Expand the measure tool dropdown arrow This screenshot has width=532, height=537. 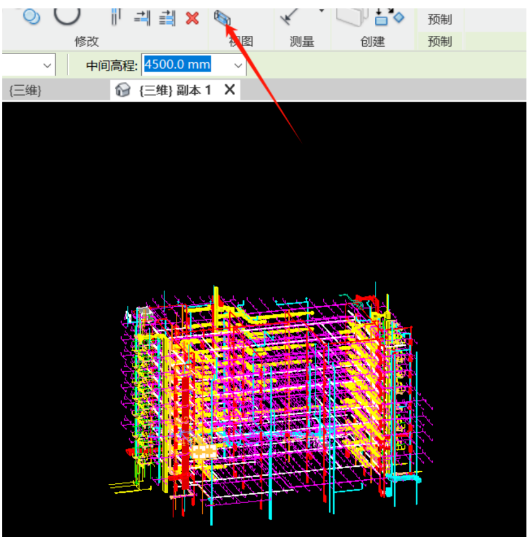pos(321,11)
